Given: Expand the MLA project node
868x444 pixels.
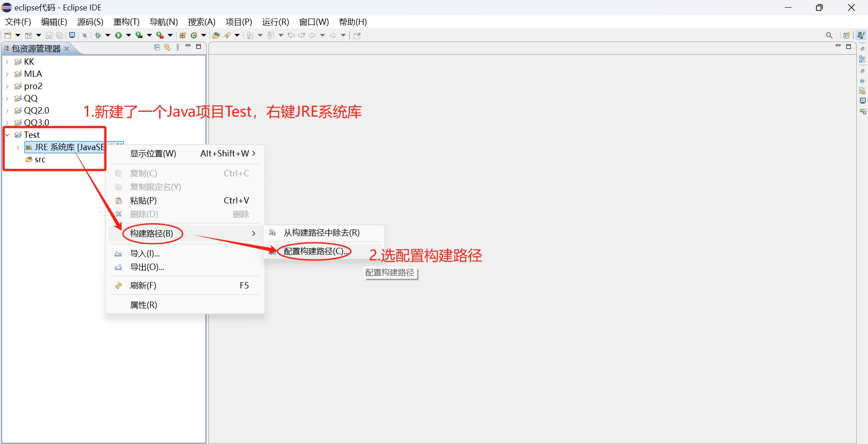Looking at the screenshot, I should click(7, 74).
